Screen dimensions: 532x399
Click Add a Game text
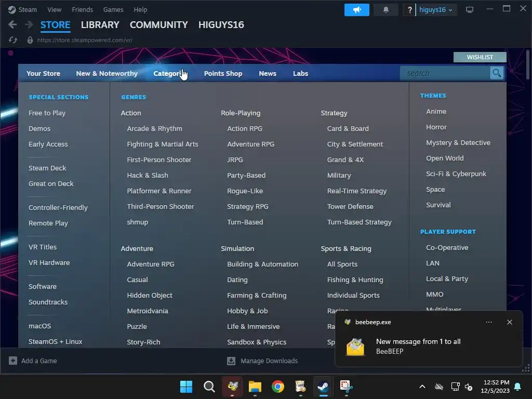pyautogui.click(x=39, y=361)
